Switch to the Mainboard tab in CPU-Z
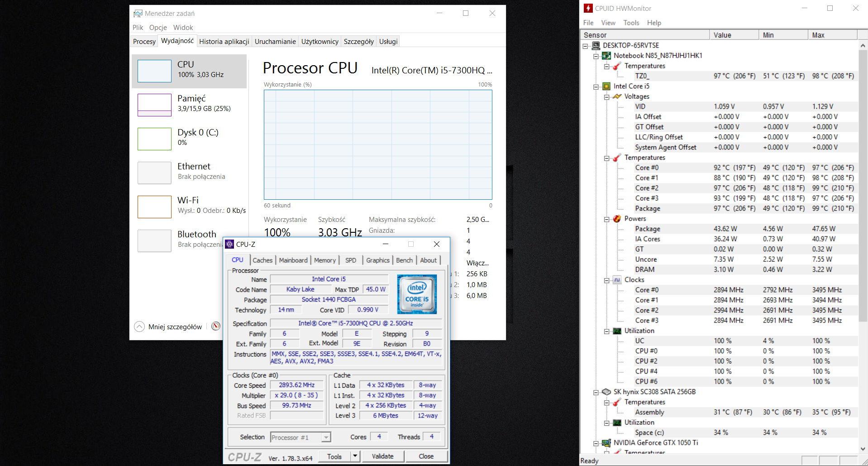This screenshot has height=466, width=868. point(293,260)
